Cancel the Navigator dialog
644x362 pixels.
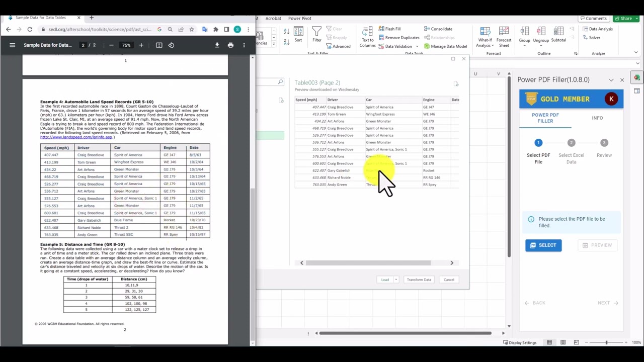(x=449, y=280)
